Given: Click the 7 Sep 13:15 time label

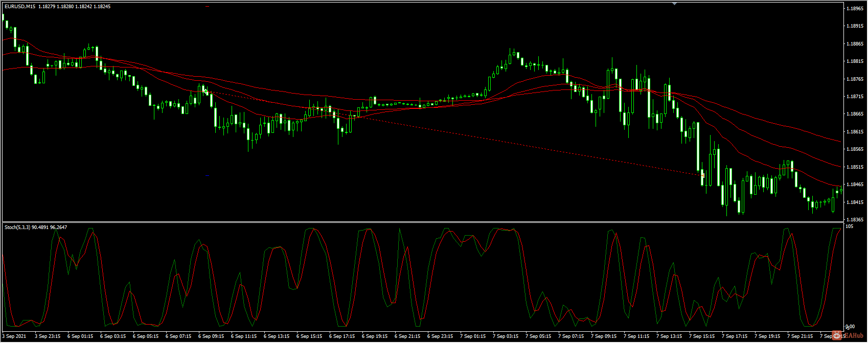Looking at the screenshot, I should coord(669,336).
